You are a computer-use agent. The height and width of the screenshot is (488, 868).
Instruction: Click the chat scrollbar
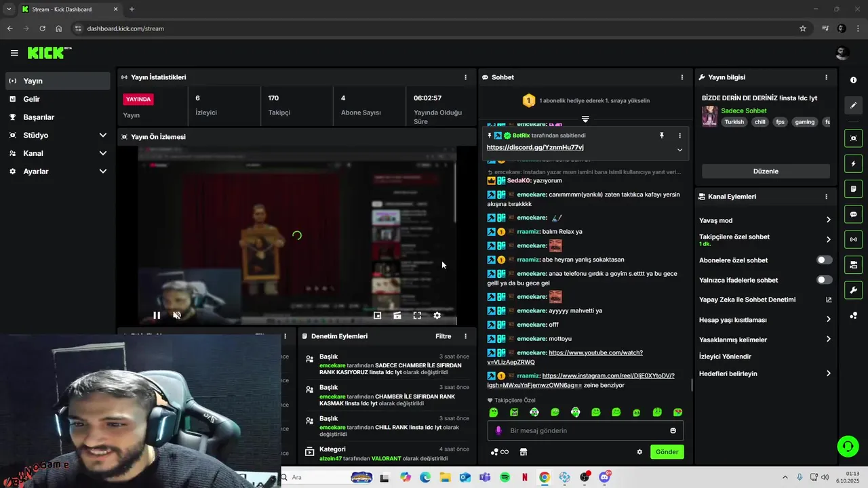coord(692,385)
